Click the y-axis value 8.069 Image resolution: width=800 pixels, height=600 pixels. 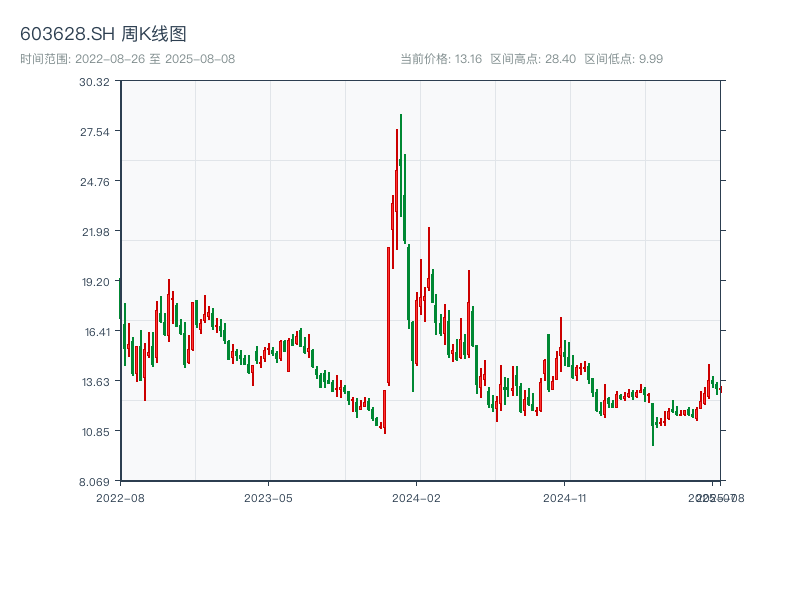(94, 482)
